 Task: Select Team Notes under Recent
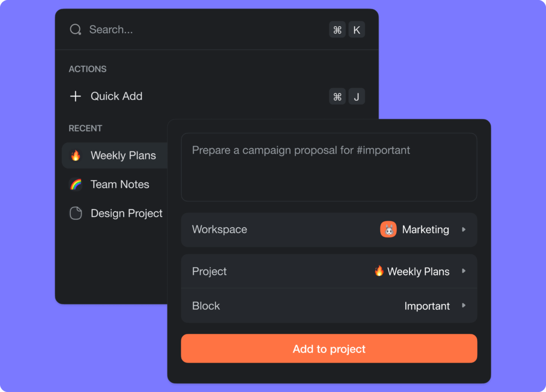[119, 184]
